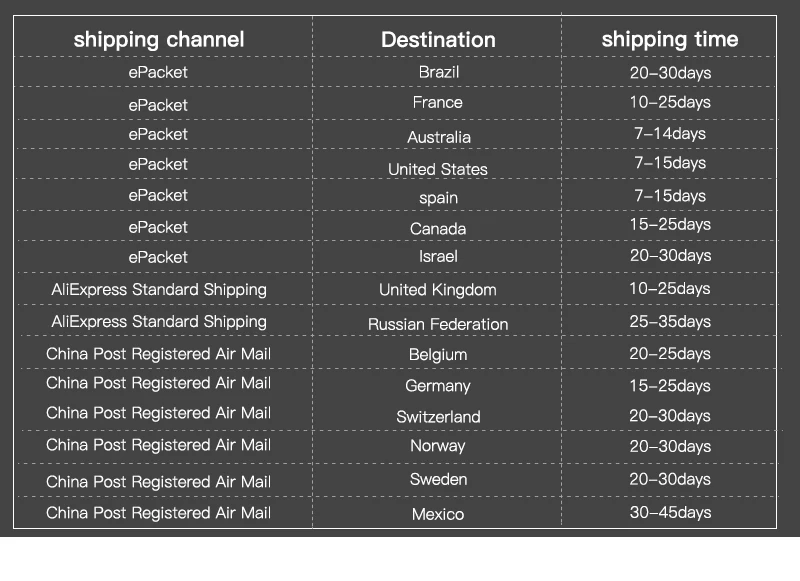Screen dimensions: 800x581
Task: Select the Israel destination cell
Action: [x=438, y=257]
